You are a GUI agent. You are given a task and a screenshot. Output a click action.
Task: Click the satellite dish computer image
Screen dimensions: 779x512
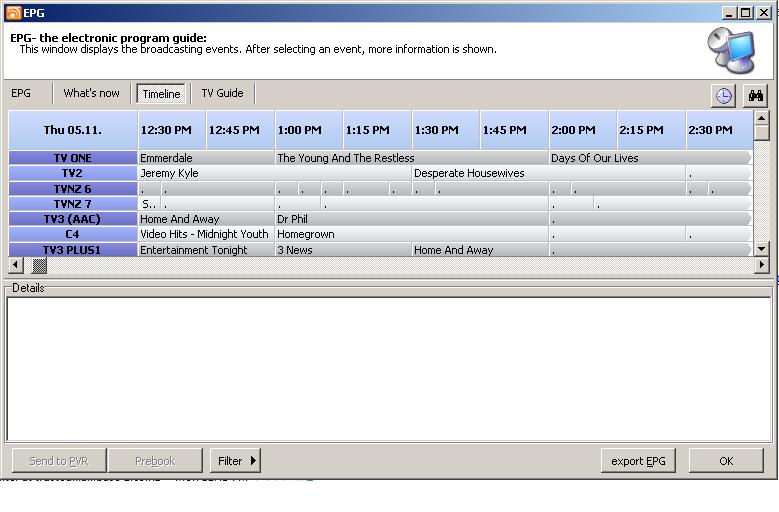click(731, 50)
